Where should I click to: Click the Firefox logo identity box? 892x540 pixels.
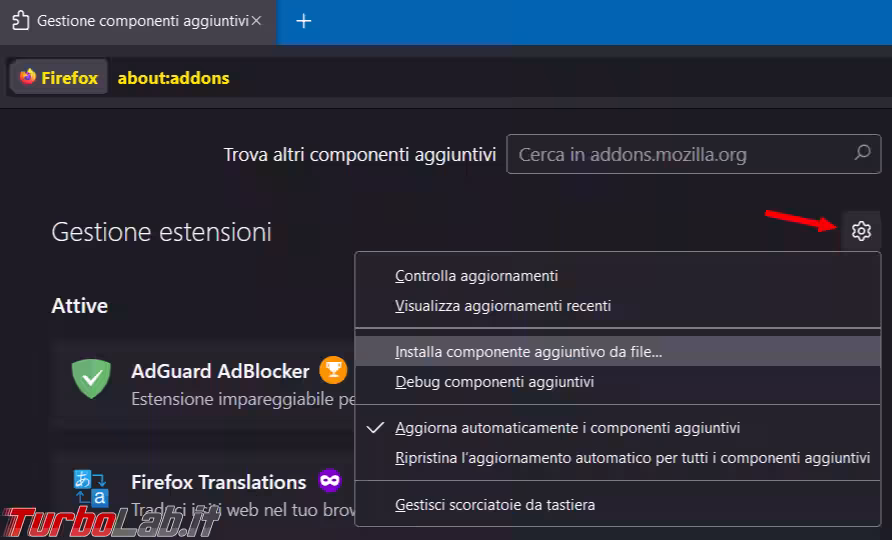pyautogui.click(x=59, y=78)
